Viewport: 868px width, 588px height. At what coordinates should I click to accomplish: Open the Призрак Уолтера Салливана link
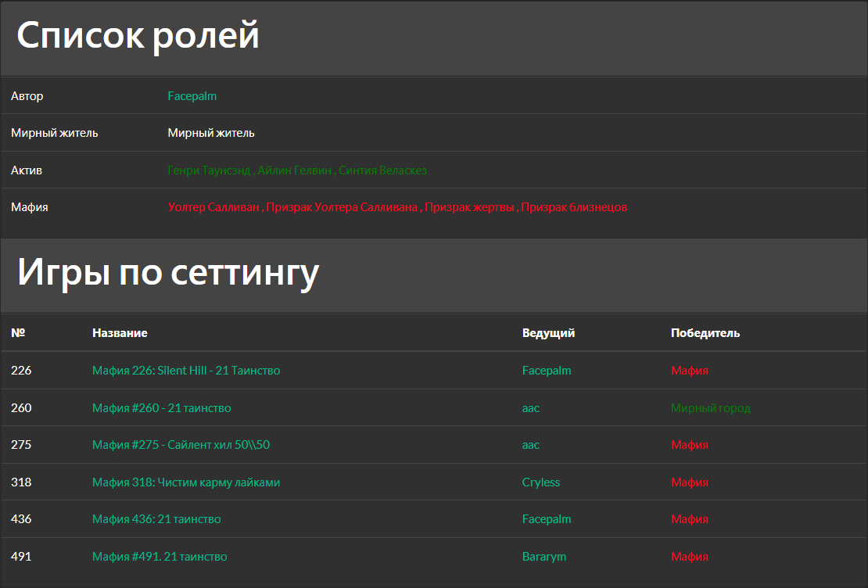click(344, 206)
